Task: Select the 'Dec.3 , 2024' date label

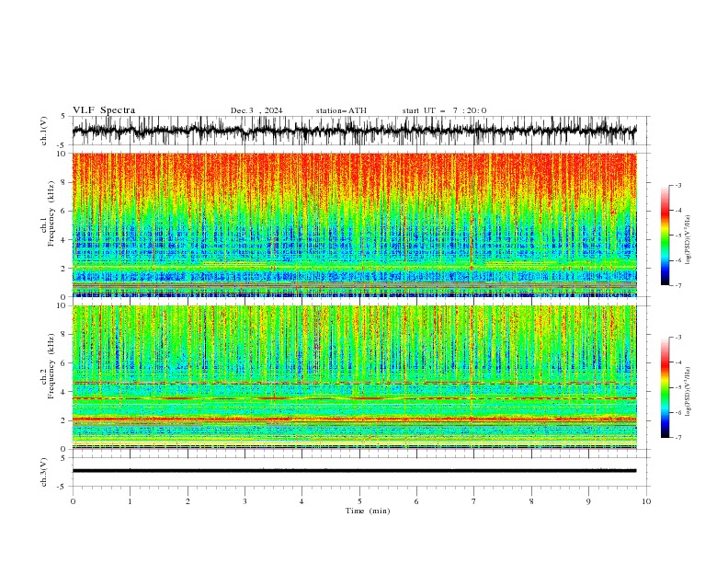Action: click(x=256, y=110)
